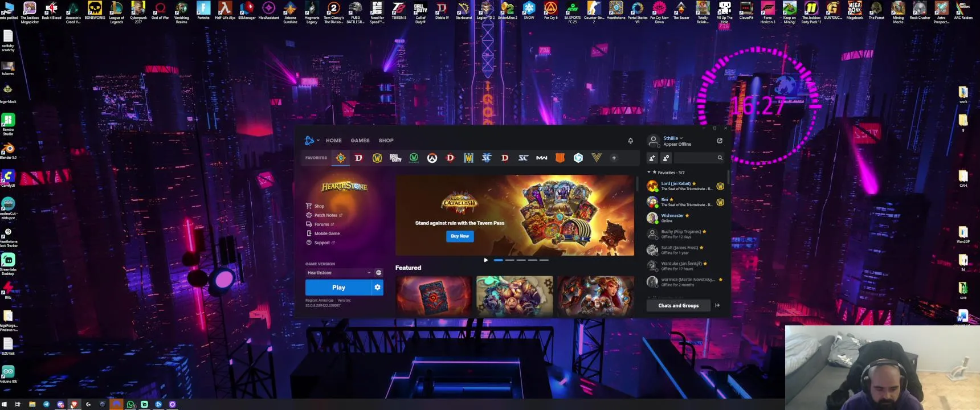Launch Hearthstone desktop shortcut
Screen dimensions: 980x410
click(x=616, y=10)
